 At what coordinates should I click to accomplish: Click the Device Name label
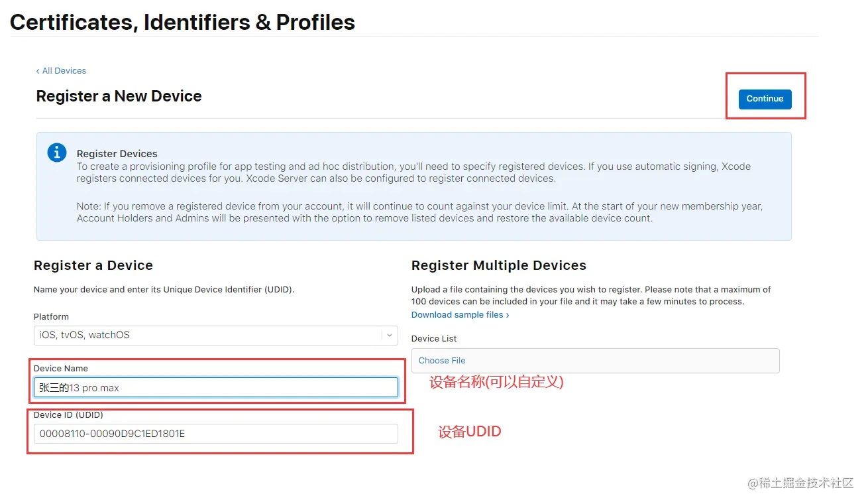[x=61, y=368]
